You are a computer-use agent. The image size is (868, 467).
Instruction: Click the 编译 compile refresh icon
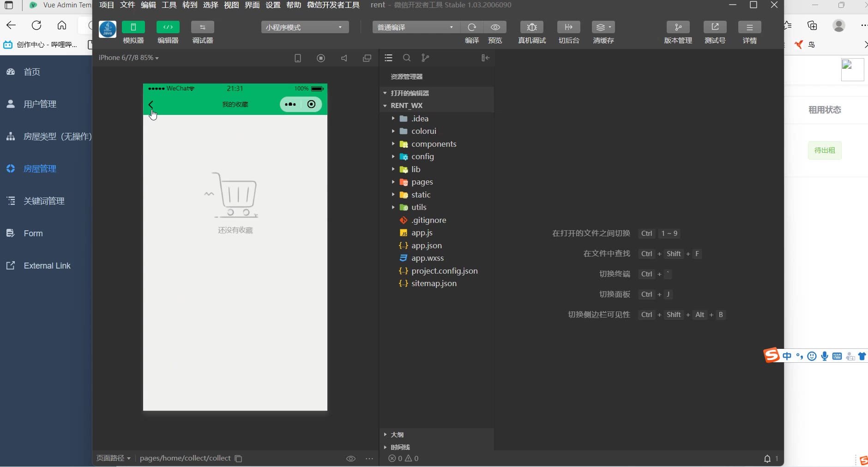[472, 27]
